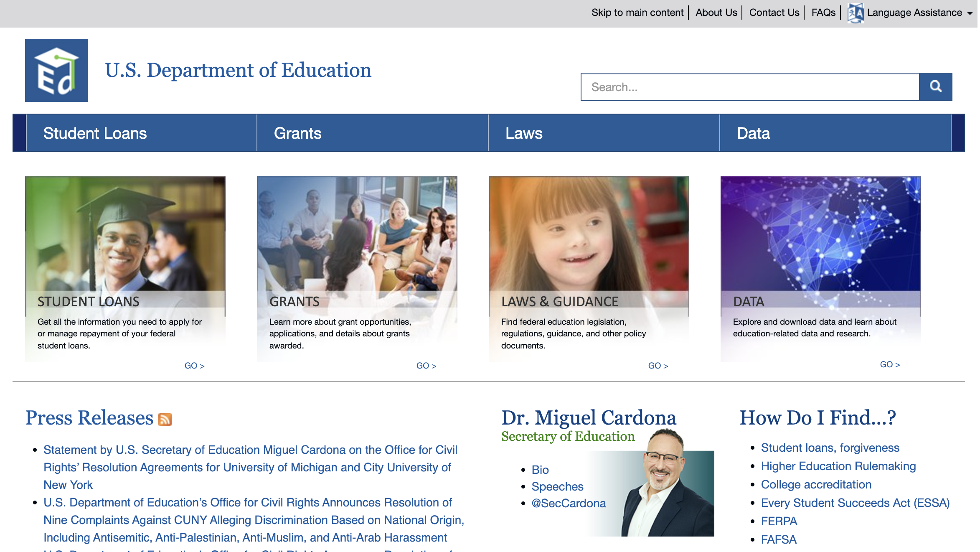Click the Laws & Guidance child photo
Viewport: 980px width, 552px height.
(x=589, y=233)
